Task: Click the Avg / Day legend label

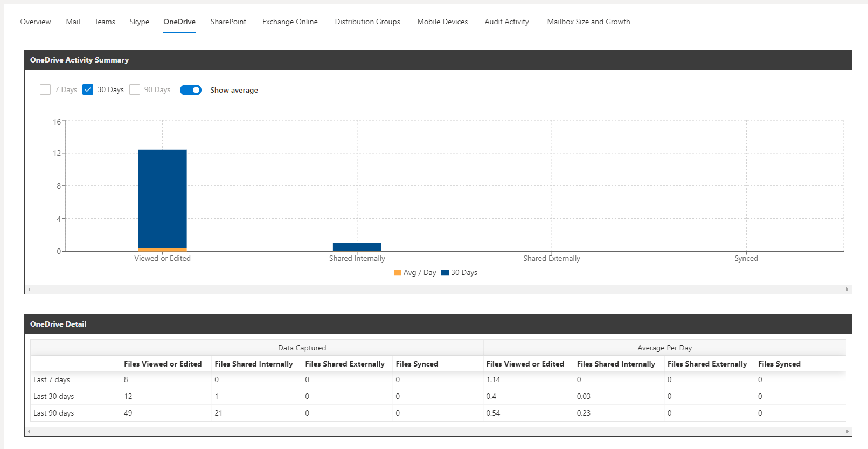Action: [420, 273]
